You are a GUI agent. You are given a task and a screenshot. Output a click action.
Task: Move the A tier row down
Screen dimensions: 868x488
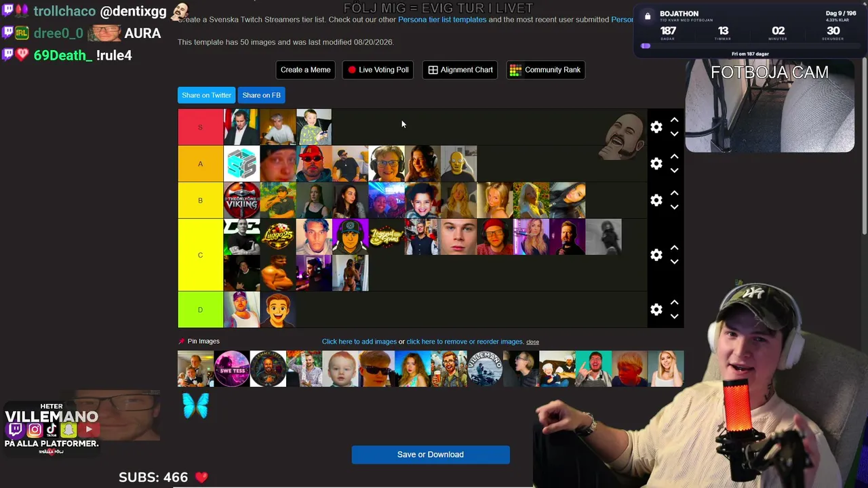point(674,170)
